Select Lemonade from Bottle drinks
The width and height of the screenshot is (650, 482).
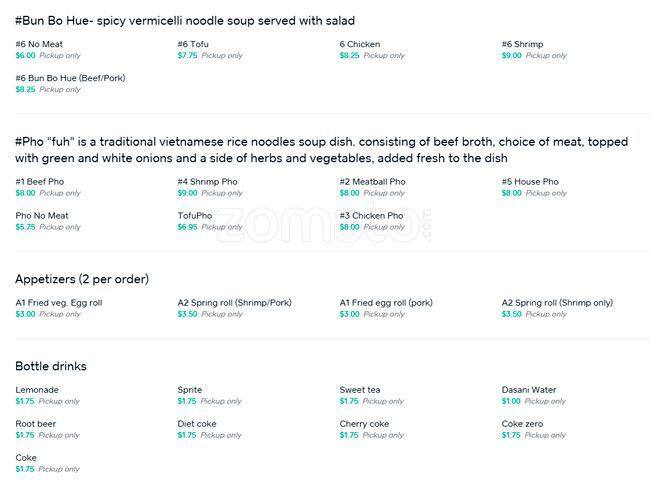(37, 390)
